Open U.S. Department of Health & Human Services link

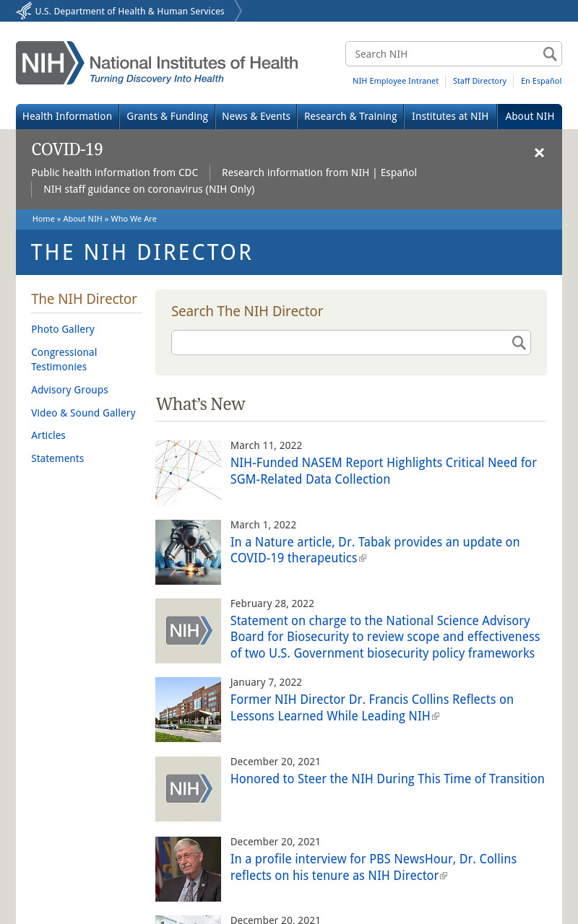129,12
